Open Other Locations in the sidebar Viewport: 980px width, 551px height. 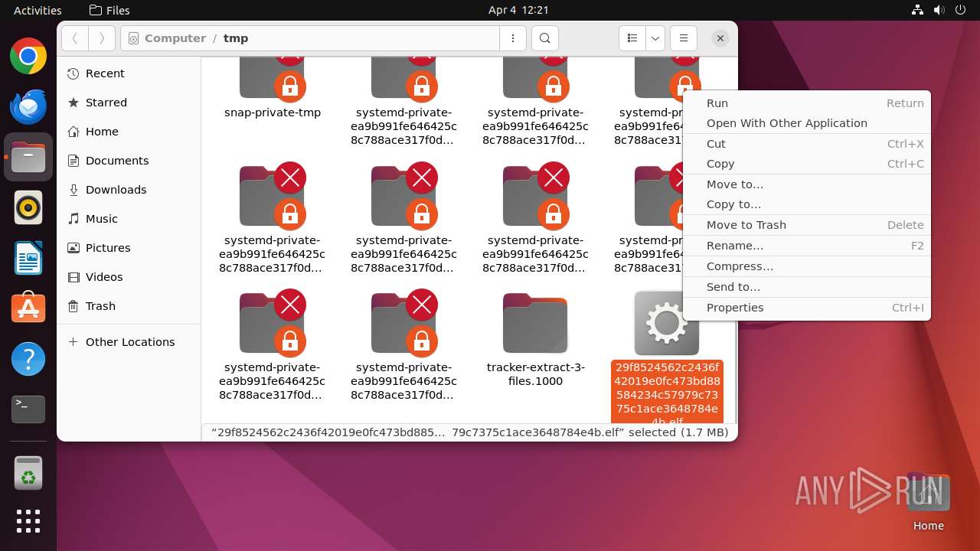[x=129, y=342]
